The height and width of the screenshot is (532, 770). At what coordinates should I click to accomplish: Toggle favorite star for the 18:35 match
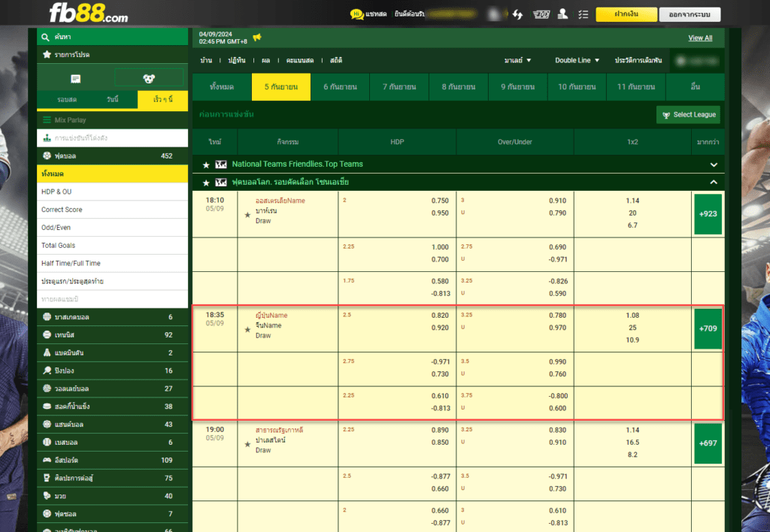coord(247,330)
